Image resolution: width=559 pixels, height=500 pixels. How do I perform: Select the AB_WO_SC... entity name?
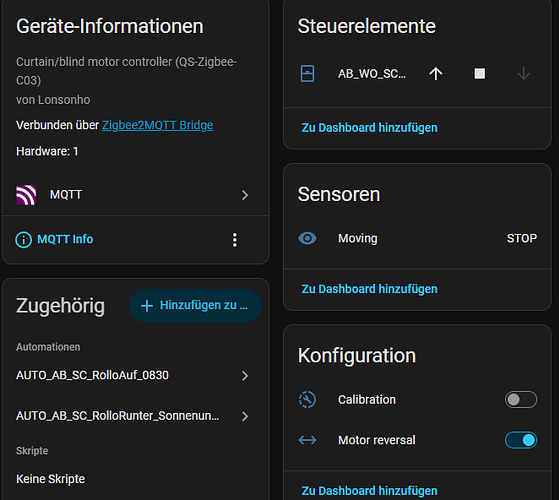pos(372,74)
